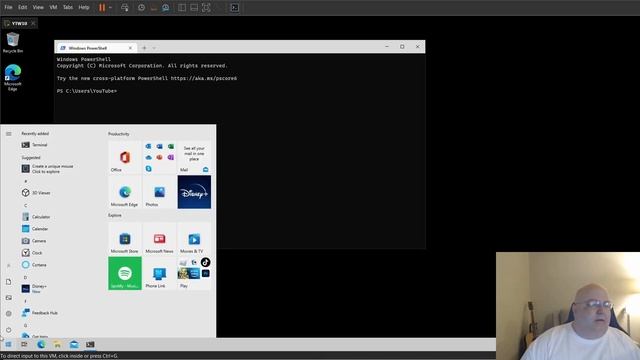The width and height of the screenshot is (640, 360).
Task: Launch Cortana from the app list
Action: coord(34,265)
